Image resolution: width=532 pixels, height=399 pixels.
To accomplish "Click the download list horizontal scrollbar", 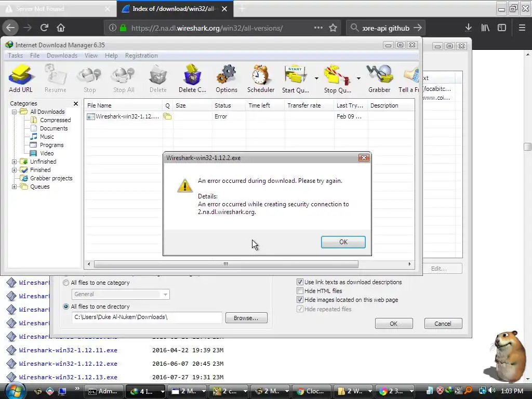I will pyautogui.click(x=226, y=264).
